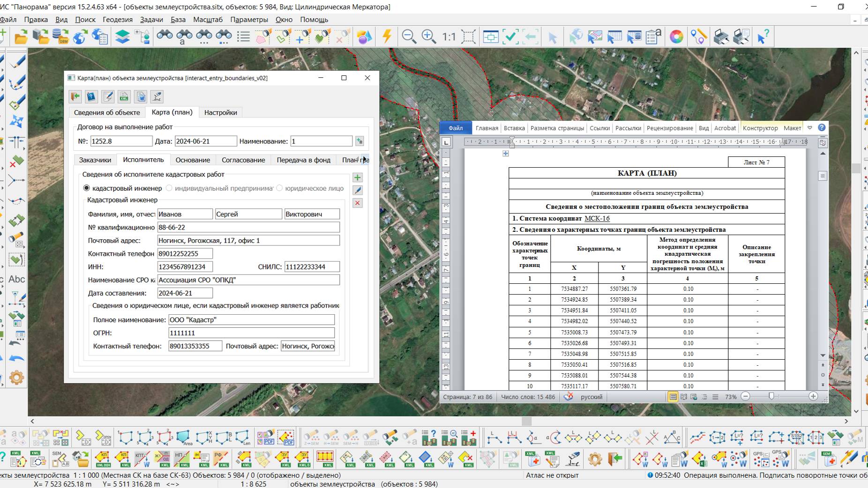The width and height of the screenshot is (868, 488).
Task: Click the XML export icon in dialog toolbar
Action: coord(124,97)
